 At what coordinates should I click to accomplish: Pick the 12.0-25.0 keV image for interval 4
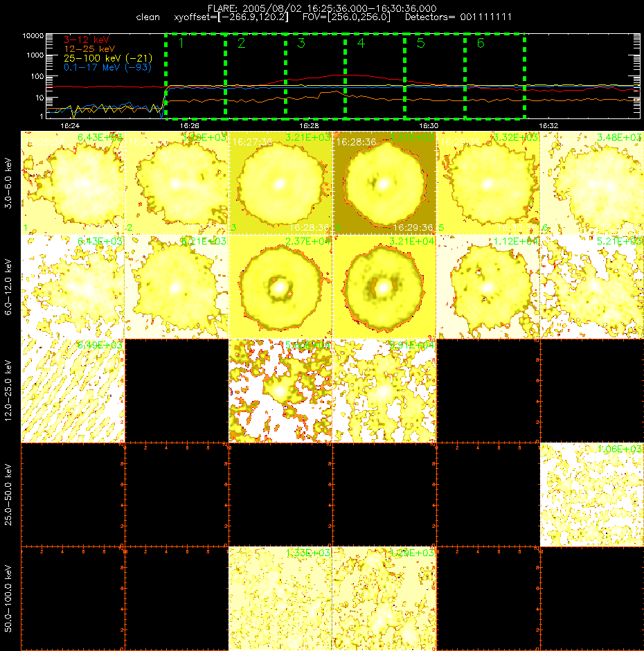pos(384,391)
